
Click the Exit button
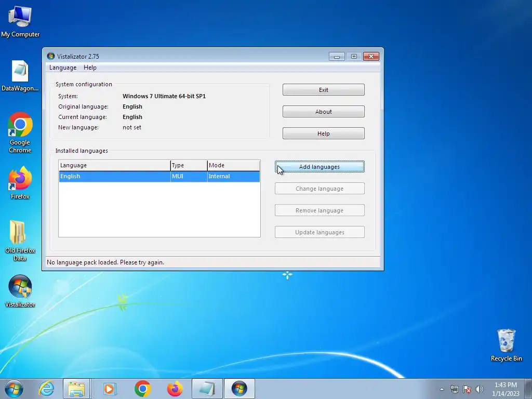pos(323,90)
